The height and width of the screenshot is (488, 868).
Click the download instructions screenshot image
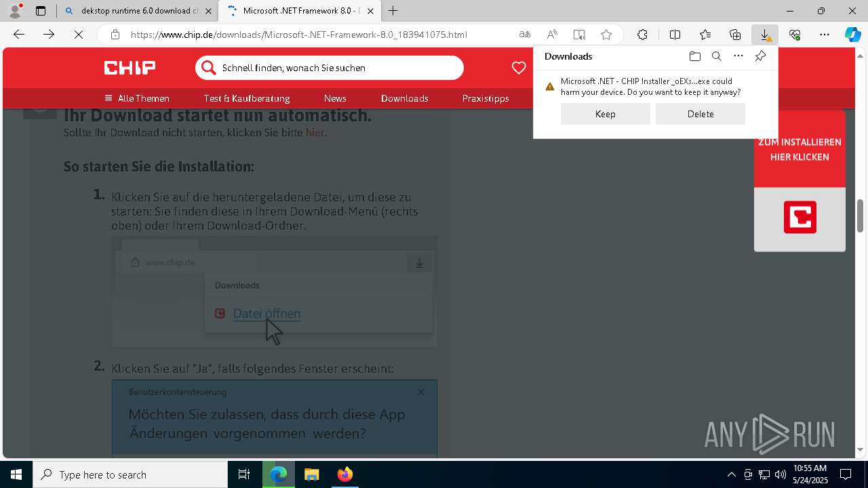275,291
